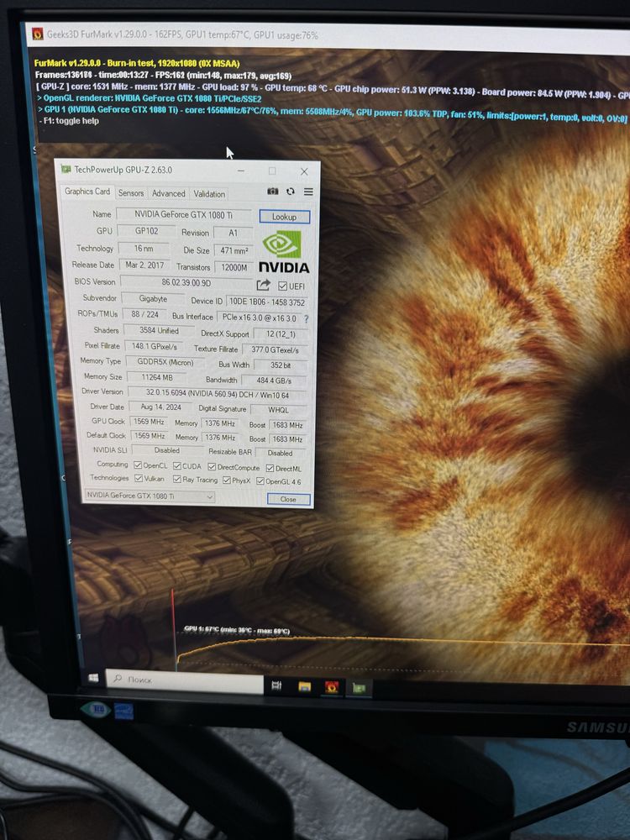The image size is (630, 840).
Task: Toggle the OpenCL checkbox
Action: pyautogui.click(x=138, y=465)
